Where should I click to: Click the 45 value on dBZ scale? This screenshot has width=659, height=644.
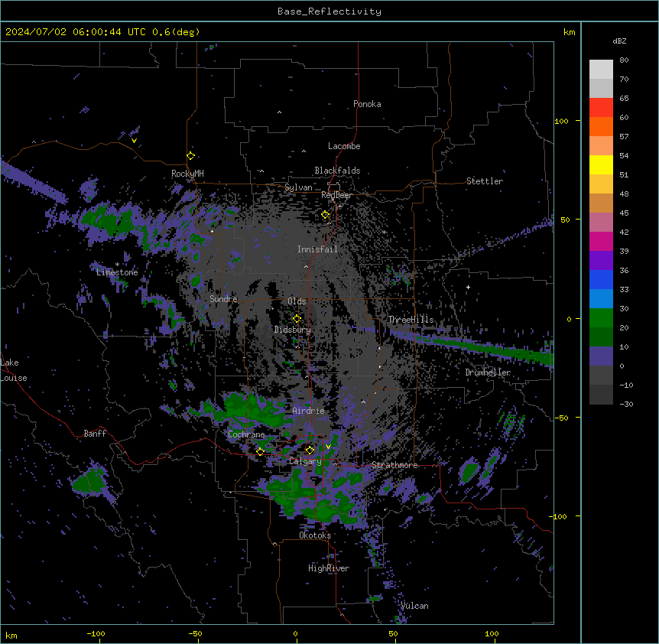(624, 213)
